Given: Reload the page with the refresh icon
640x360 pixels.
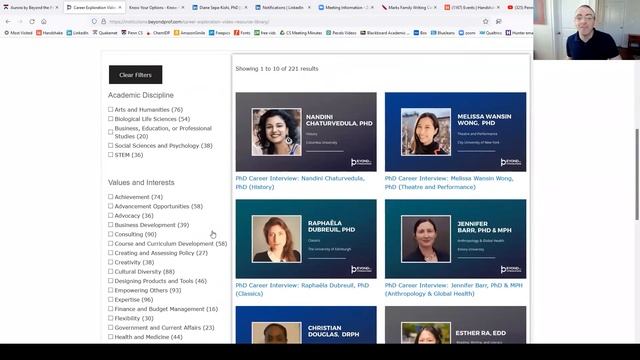Looking at the screenshot, I should pyautogui.click(x=32, y=21).
